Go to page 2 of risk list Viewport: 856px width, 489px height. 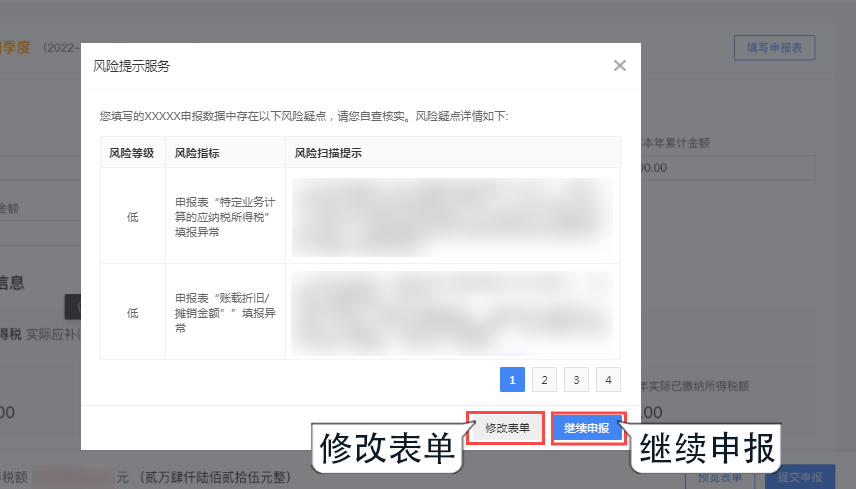[x=544, y=380]
